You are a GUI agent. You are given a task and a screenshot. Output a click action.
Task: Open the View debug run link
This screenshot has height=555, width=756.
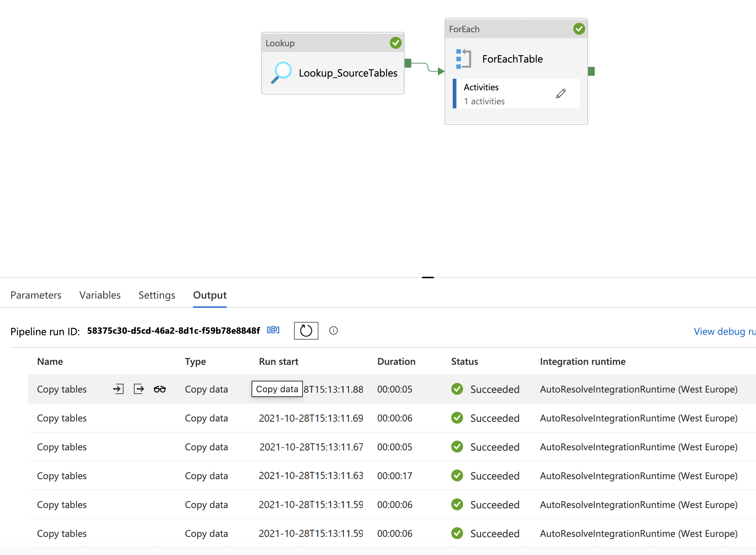click(x=724, y=331)
